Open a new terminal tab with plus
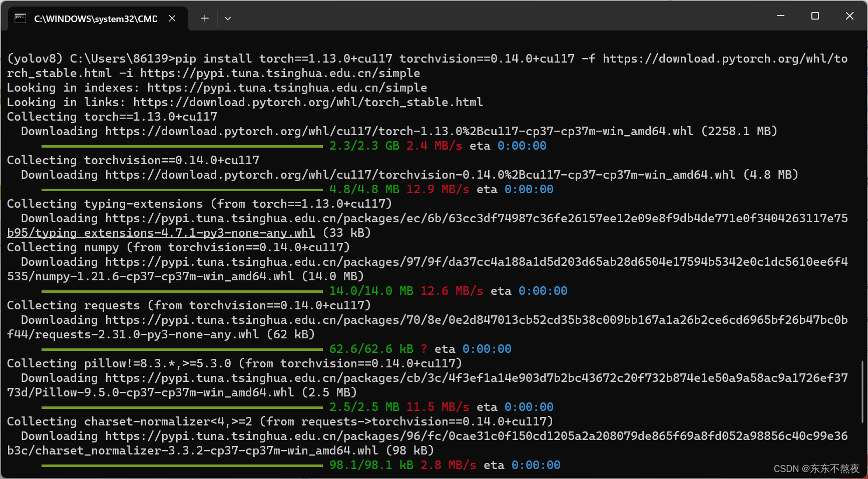This screenshot has height=479, width=868. pos(205,19)
